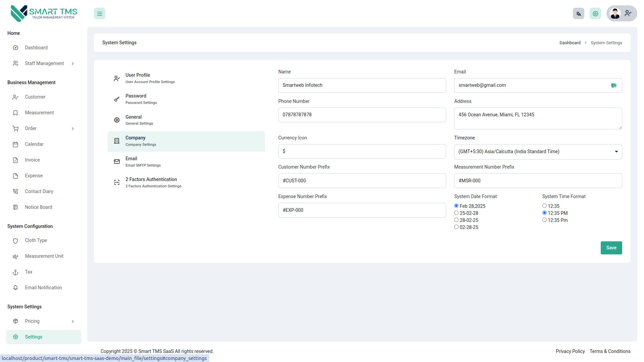Click the envelope icon inside the Email field
This screenshot has height=362, width=644.
tap(614, 85)
